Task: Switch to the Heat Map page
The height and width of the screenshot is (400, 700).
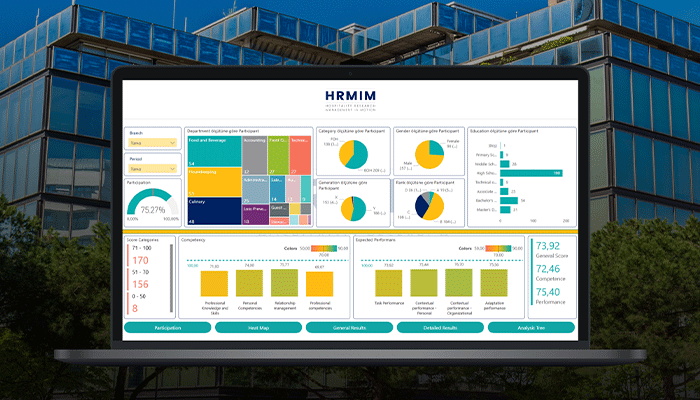Action: point(258,327)
